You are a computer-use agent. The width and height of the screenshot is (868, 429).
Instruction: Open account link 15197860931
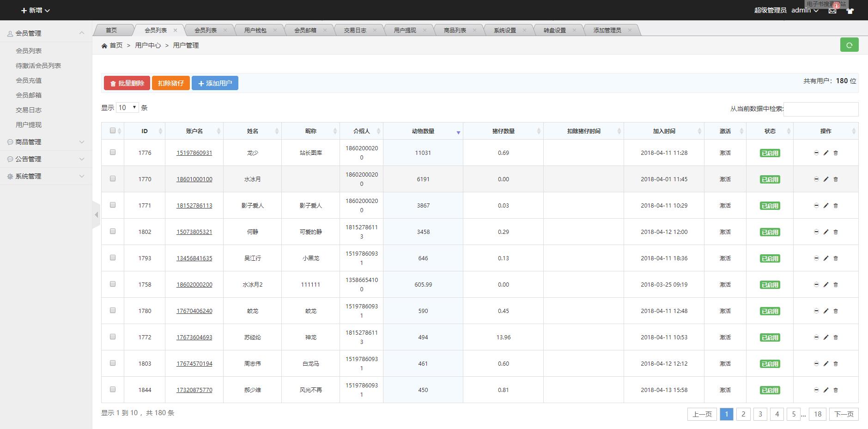click(x=194, y=153)
